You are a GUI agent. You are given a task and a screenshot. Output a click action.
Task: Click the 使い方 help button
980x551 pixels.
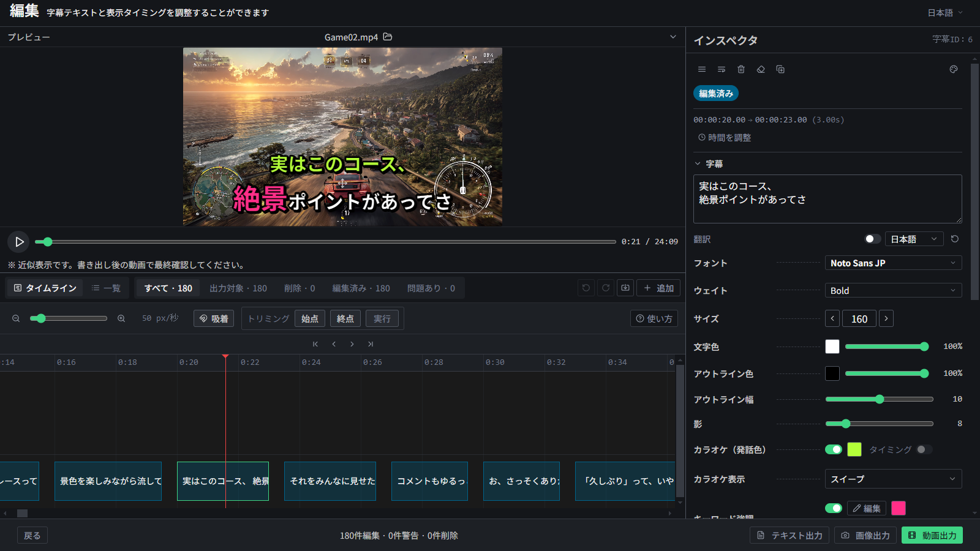pyautogui.click(x=654, y=318)
